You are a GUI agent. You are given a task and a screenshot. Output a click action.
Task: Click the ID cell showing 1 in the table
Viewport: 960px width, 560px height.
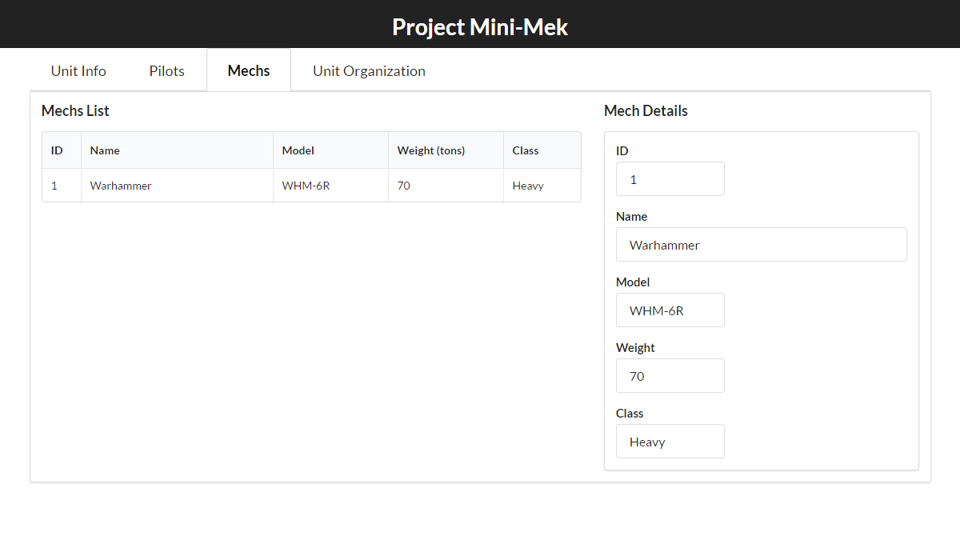(x=62, y=186)
